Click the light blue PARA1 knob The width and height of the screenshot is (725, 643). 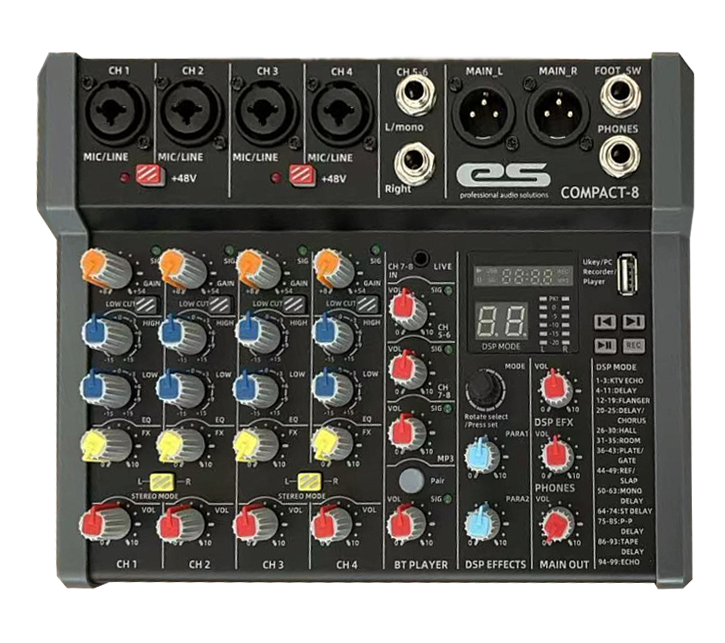482,455
